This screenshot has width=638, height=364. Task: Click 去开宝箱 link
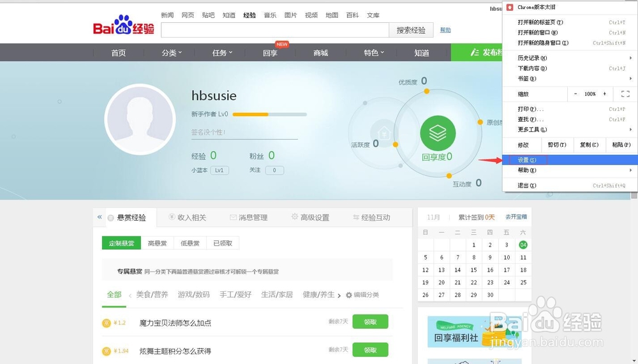(x=516, y=217)
